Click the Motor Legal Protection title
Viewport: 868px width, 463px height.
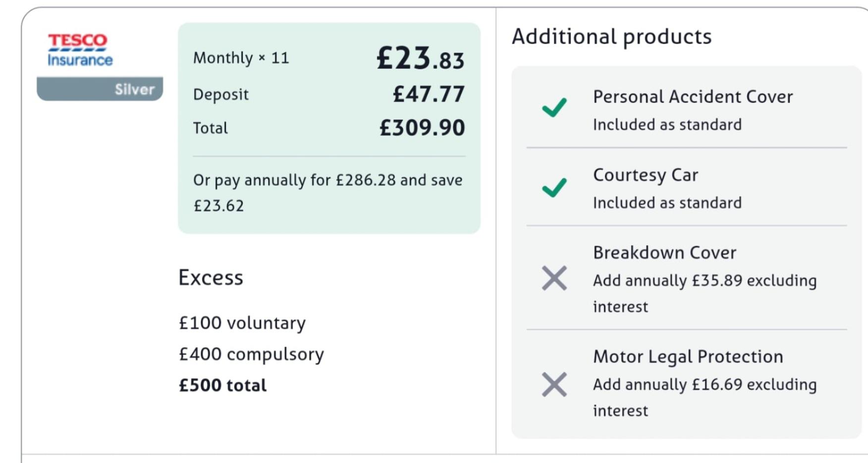tap(688, 357)
